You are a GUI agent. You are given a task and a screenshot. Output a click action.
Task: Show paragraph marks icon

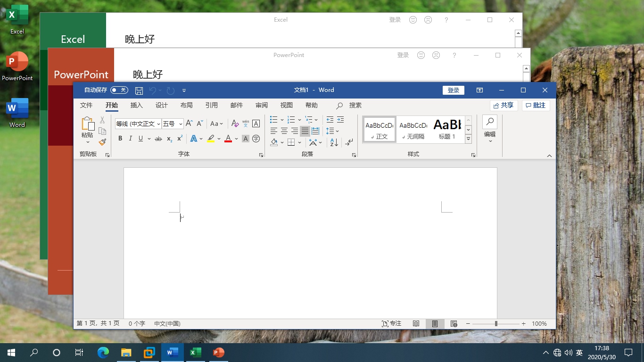pyautogui.click(x=349, y=142)
